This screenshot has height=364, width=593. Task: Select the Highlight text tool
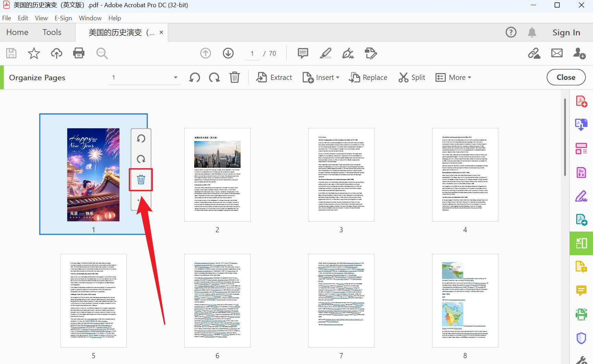(x=325, y=53)
